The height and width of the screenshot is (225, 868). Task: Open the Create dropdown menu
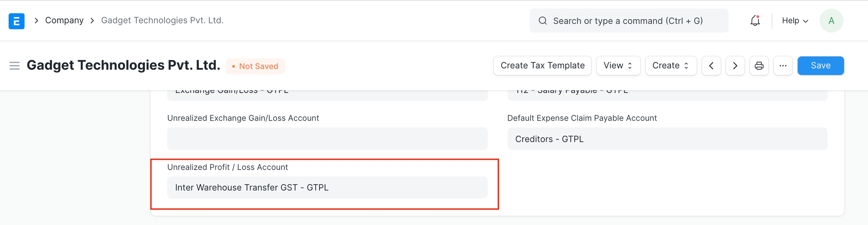tap(671, 66)
